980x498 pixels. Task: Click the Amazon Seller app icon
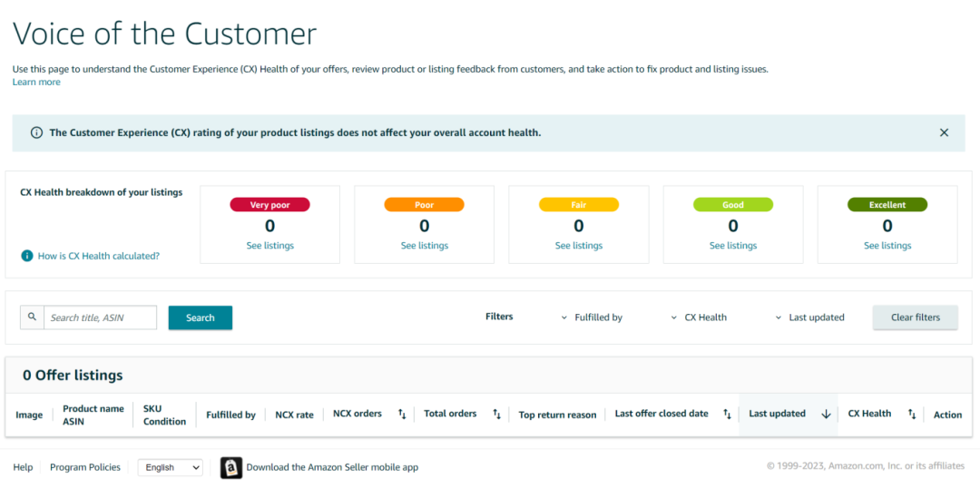click(231, 467)
